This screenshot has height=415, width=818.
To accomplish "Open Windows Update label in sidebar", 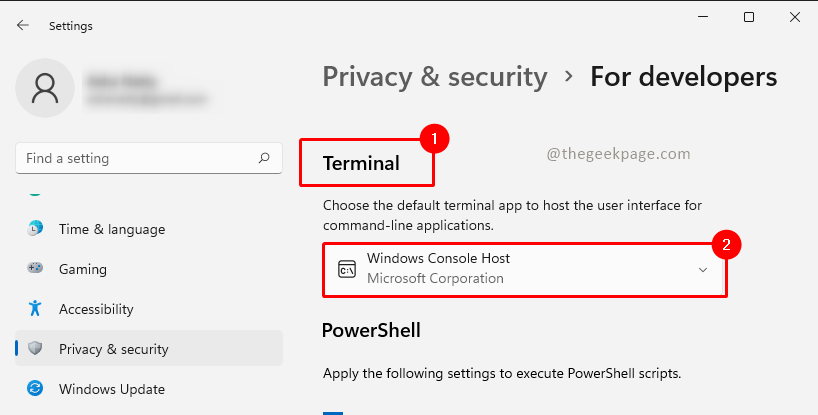I will (112, 389).
